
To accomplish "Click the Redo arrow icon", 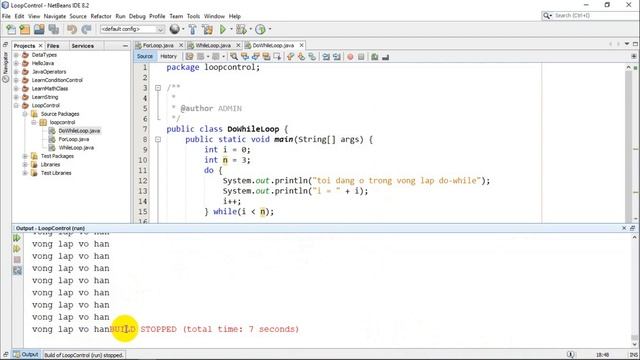I will tap(86, 29).
